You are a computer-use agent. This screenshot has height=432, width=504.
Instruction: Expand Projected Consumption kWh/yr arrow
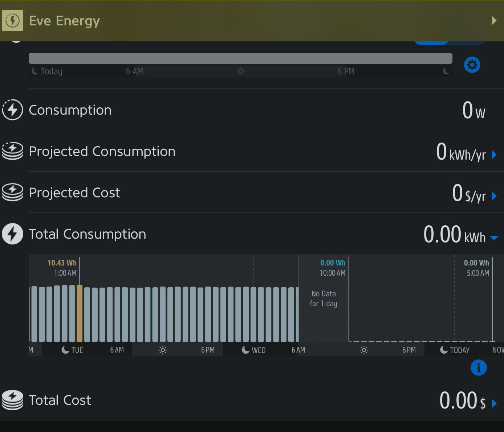coord(494,155)
